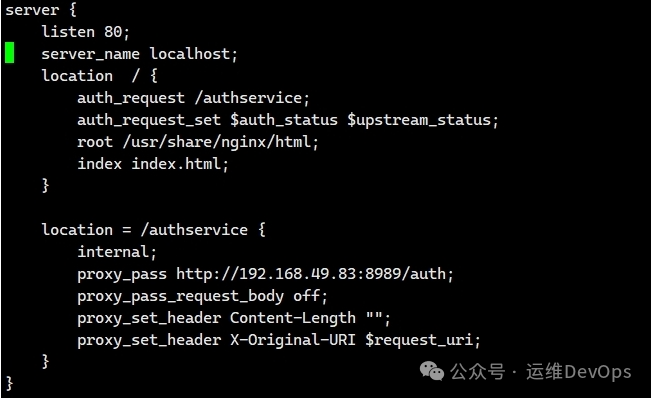Click the 'internal;' directive
This screenshot has height=398, width=651.
(117, 252)
